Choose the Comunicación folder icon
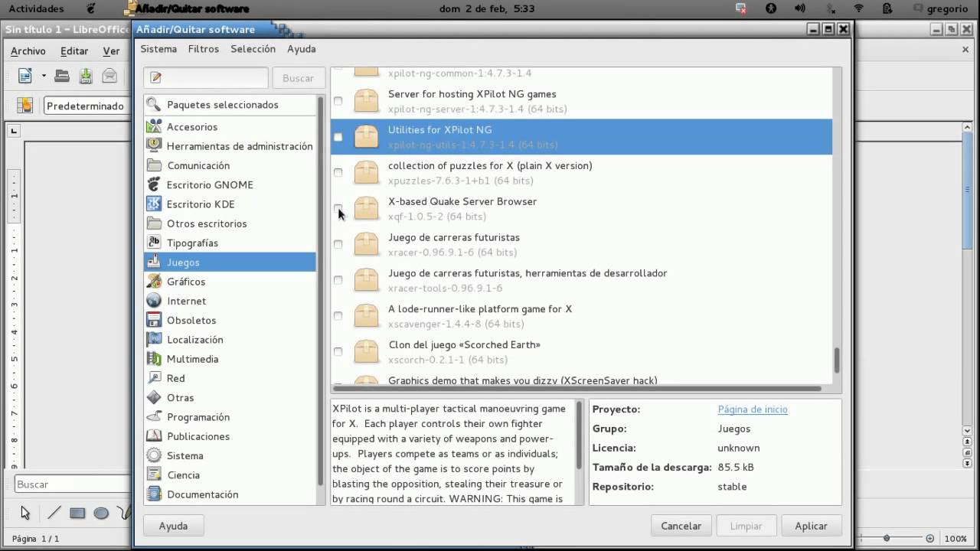Screen dimensions: 980x551 (154, 165)
